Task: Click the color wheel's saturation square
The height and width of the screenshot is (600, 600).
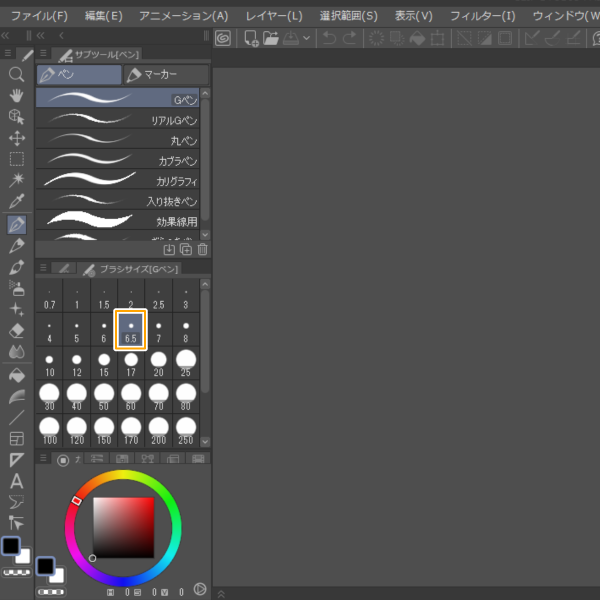Action: [123, 528]
